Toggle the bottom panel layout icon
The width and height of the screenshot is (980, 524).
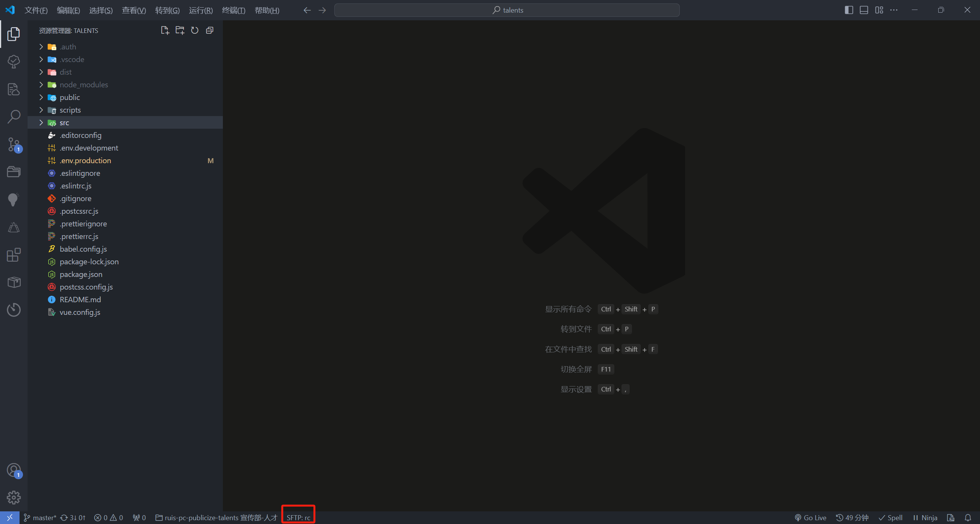click(864, 10)
